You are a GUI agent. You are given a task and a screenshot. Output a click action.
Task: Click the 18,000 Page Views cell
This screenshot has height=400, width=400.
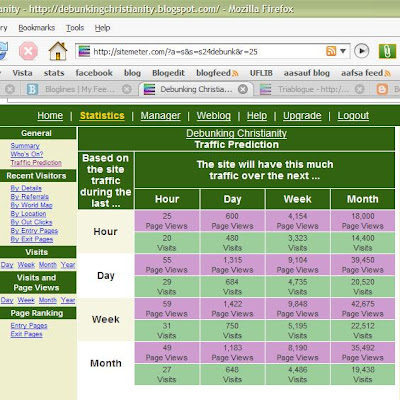(x=363, y=221)
